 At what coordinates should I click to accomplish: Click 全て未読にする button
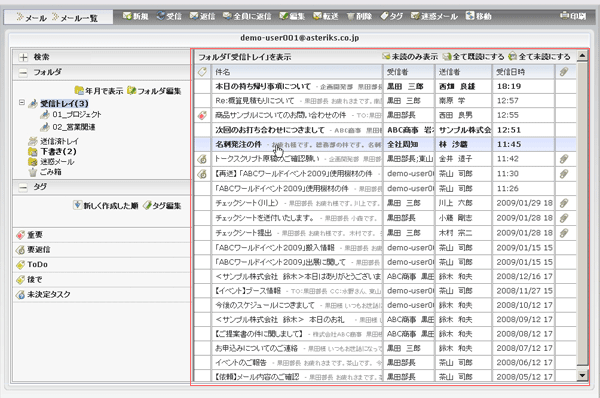[540, 57]
